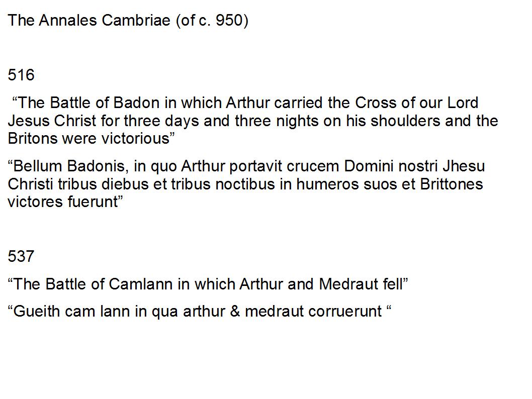The image size is (532, 399).
Task: Click the words 'Britons were victorious'
Action: 88,138
